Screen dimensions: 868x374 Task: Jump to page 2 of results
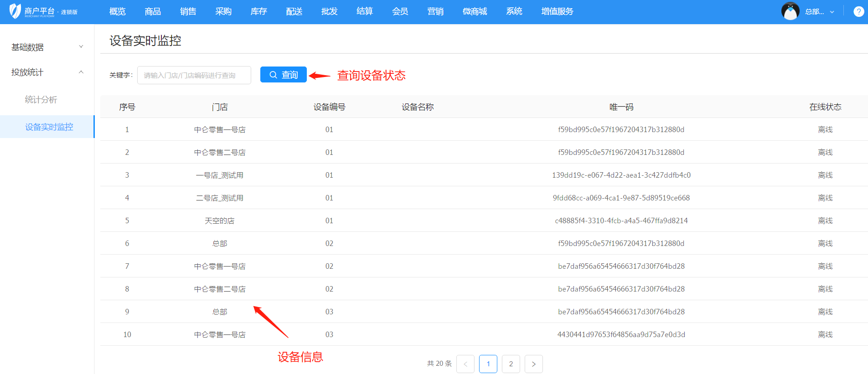(511, 364)
